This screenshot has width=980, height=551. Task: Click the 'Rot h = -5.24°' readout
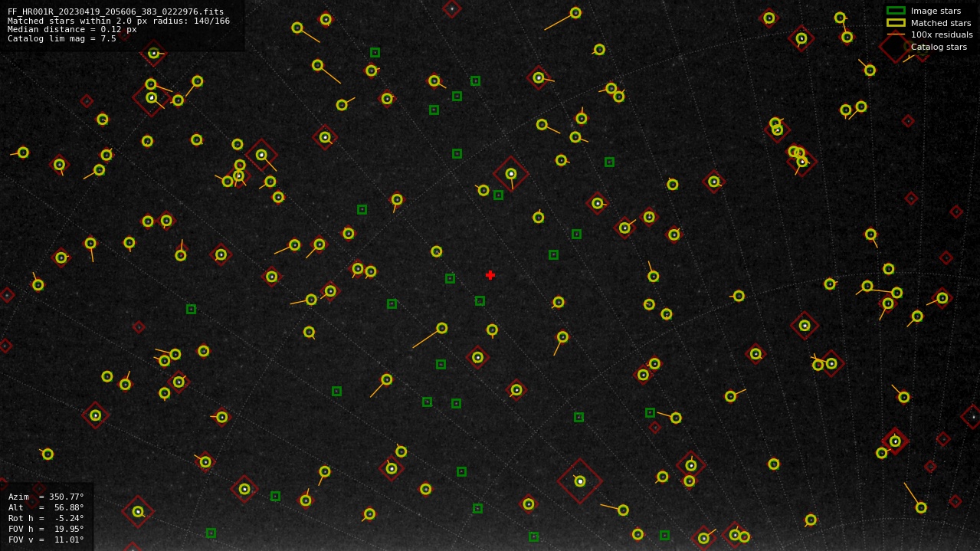click(x=46, y=518)
